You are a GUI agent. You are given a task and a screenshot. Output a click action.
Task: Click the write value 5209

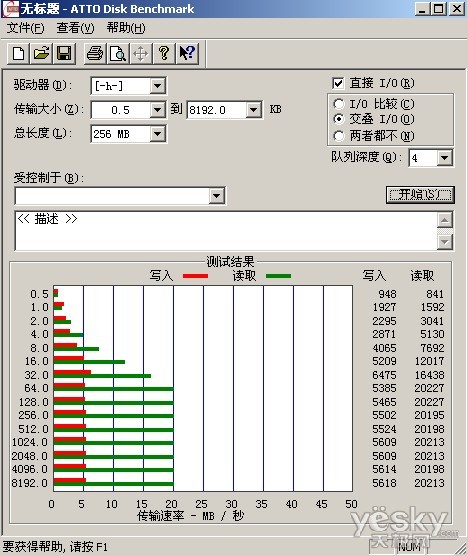[x=384, y=361]
